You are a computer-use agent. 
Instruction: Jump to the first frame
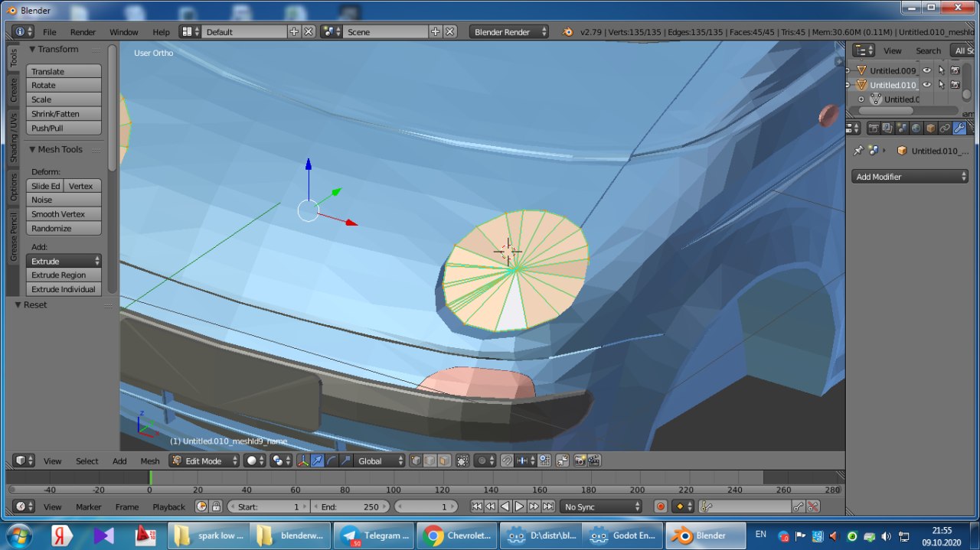tap(476, 506)
